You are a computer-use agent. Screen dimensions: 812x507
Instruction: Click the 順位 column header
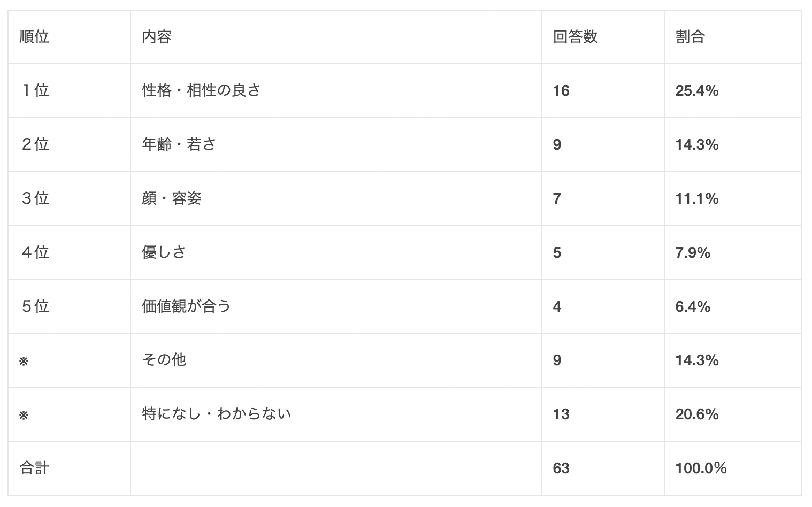coord(34,37)
